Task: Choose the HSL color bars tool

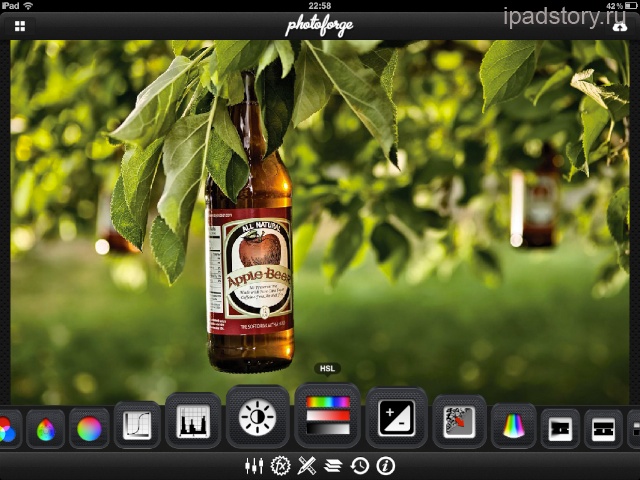Action: tap(328, 415)
